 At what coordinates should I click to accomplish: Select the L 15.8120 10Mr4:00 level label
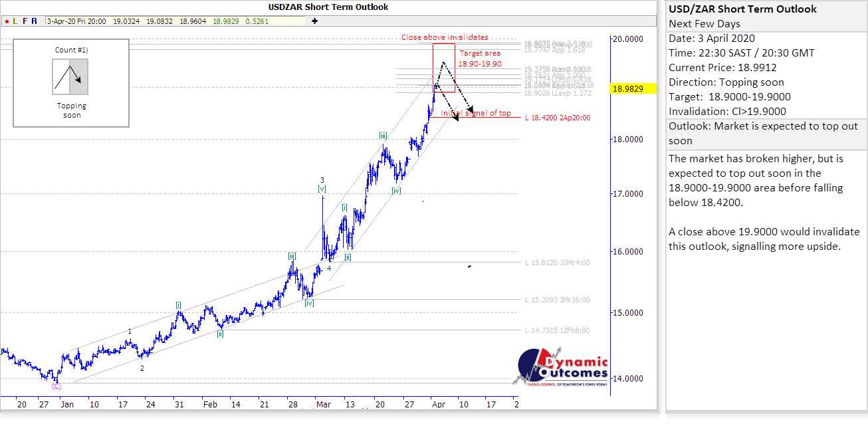tap(557, 263)
